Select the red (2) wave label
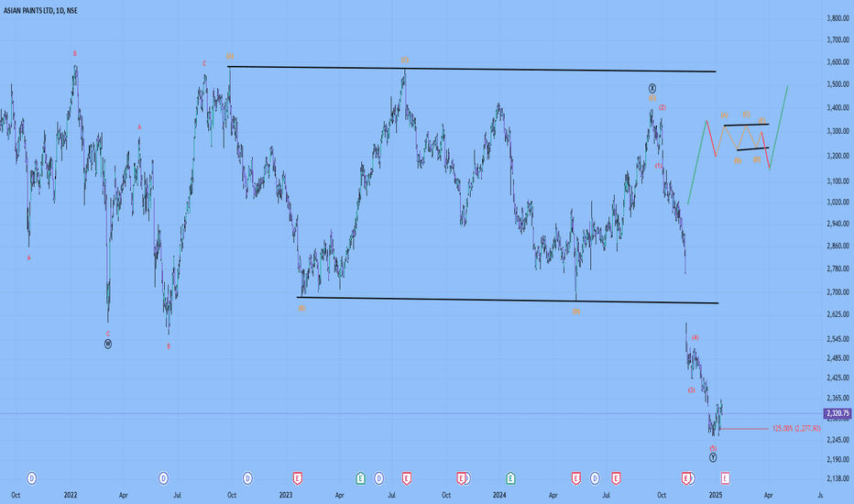Viewport: 854px width, 504px height. 662,107
